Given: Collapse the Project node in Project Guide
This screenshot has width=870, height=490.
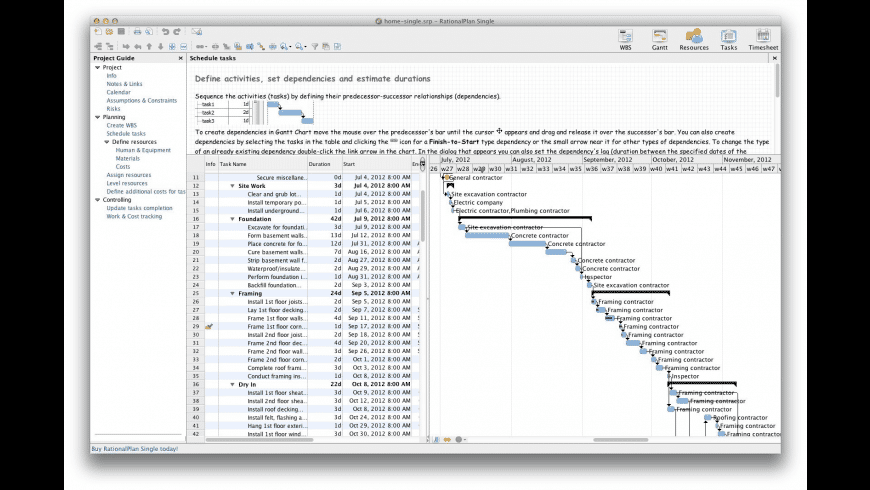Looking at the screenshot, I should click(98, 68).
